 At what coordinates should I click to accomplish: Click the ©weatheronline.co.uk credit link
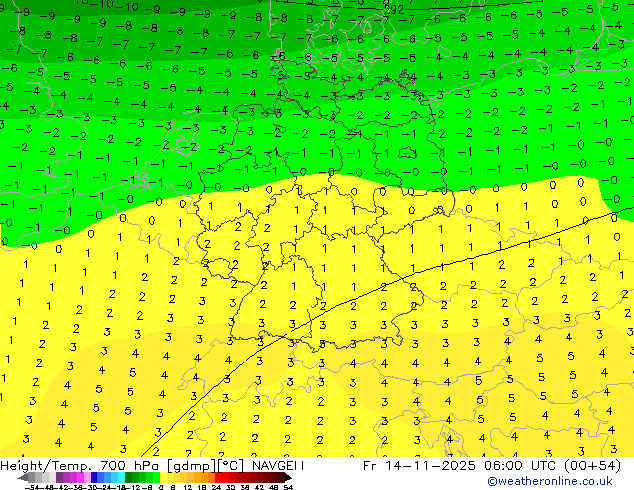(550, 481)
